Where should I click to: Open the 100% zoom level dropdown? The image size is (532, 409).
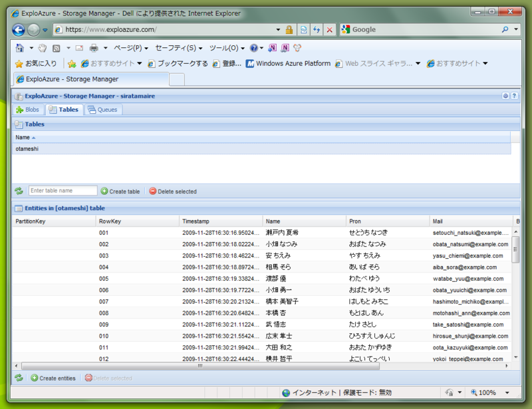click(x=507, y=393)
